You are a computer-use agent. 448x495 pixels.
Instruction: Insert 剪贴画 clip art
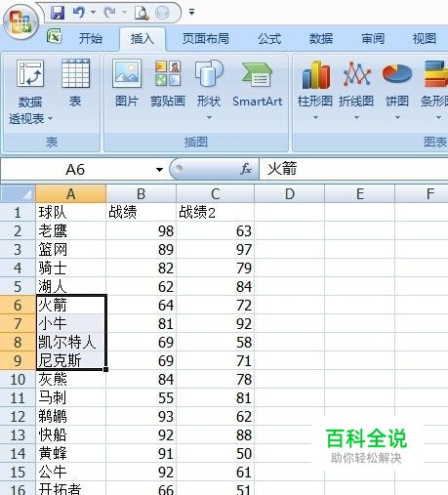coord(168,83)
